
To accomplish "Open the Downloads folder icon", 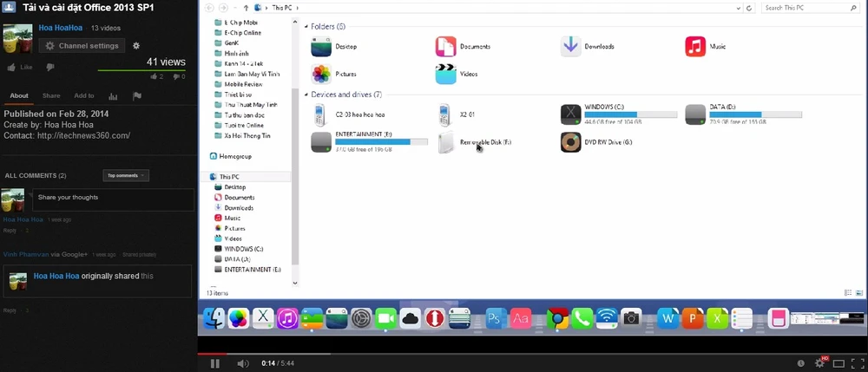I will click(570, 46).
